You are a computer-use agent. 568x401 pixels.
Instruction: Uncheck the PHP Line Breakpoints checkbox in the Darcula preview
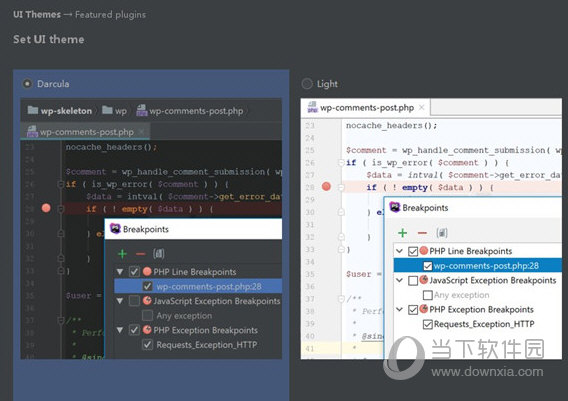(x=134, y=272)
